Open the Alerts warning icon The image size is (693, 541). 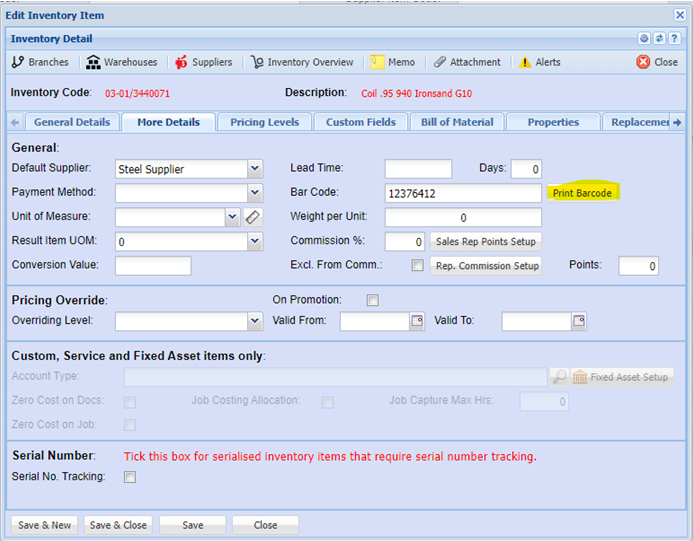pos(525,62)
